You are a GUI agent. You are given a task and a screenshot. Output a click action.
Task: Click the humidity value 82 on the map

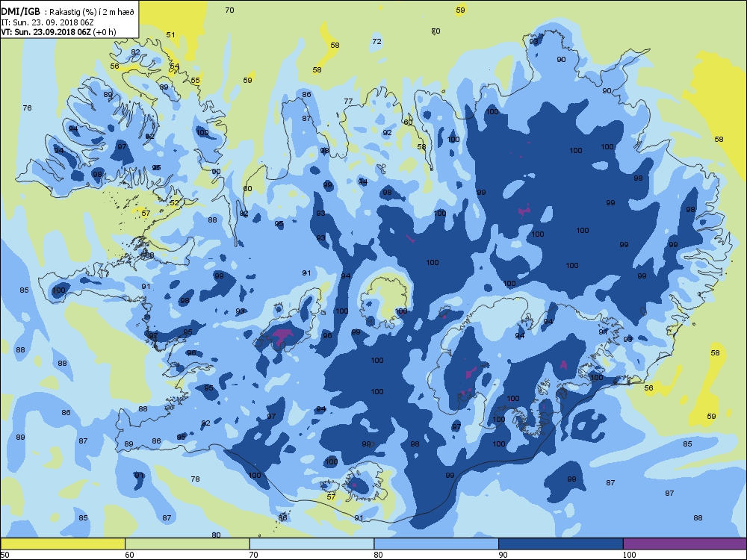(136, 52)
